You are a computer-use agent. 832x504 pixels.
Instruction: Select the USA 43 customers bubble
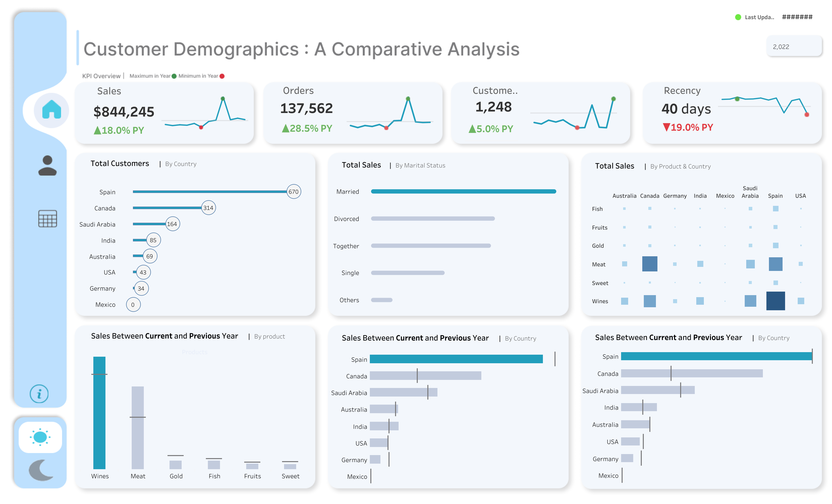143,272
